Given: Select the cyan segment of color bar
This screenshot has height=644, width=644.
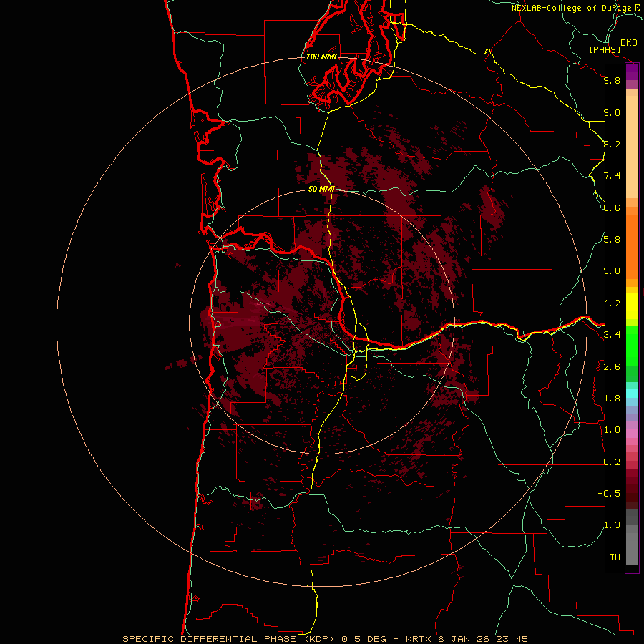Looking at the screenshot, I should pos(632,394).
